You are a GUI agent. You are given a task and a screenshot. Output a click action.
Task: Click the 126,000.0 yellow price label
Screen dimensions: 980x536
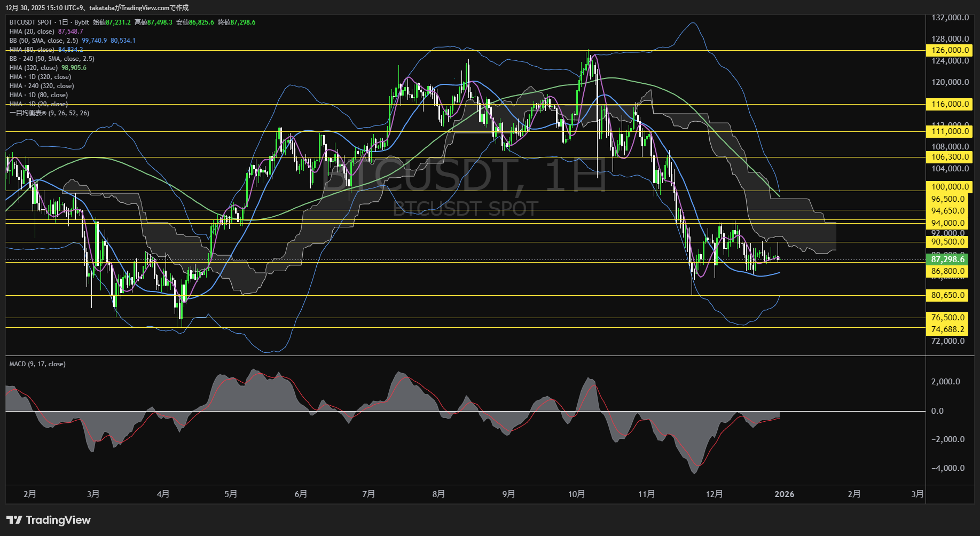(950, 50)
